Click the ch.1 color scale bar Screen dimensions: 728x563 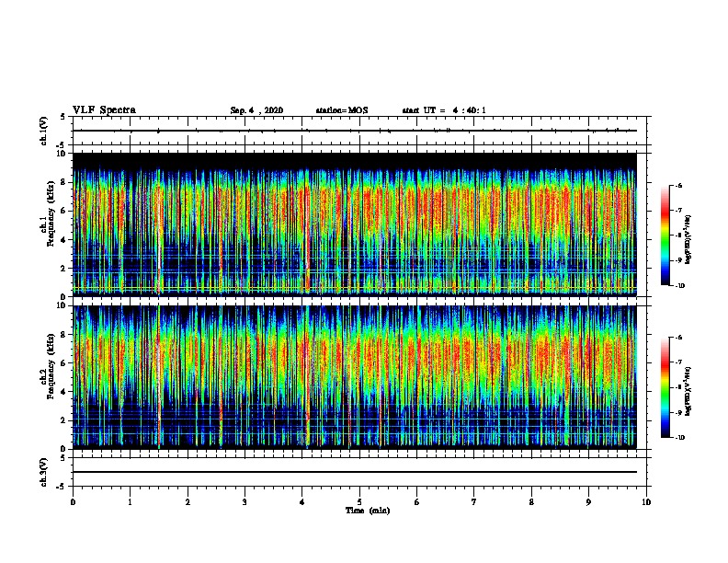pos(665,236)
